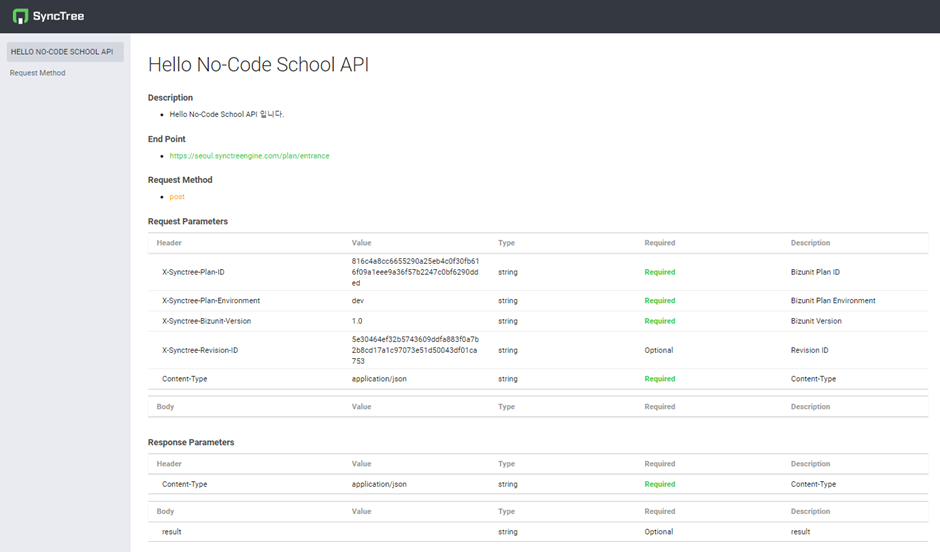The image size is (940, 552).
Task: Click the Description section heading
Action: 170,98
